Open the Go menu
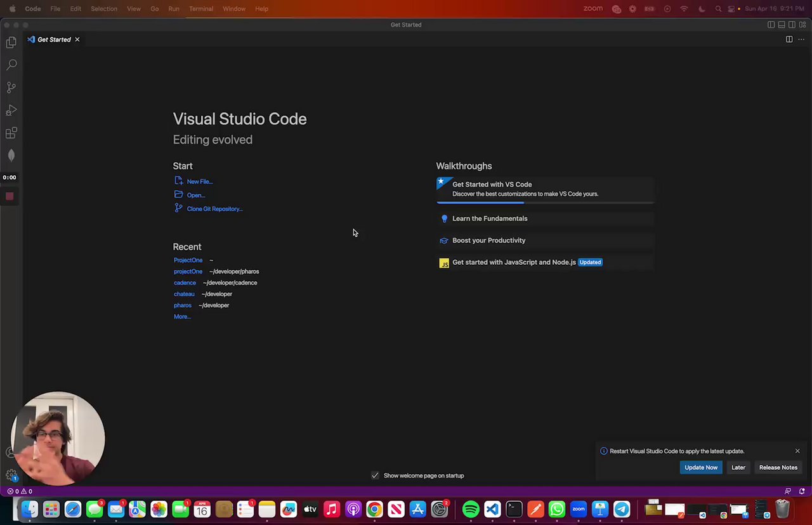Image resolution: width=812 pixels, height=525 pixels. tap(155, 9)
